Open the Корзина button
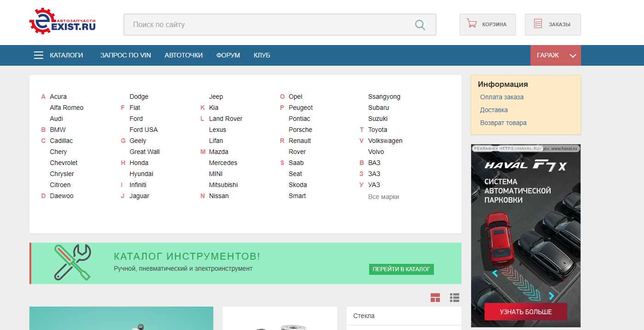 [x=488, y=24]
